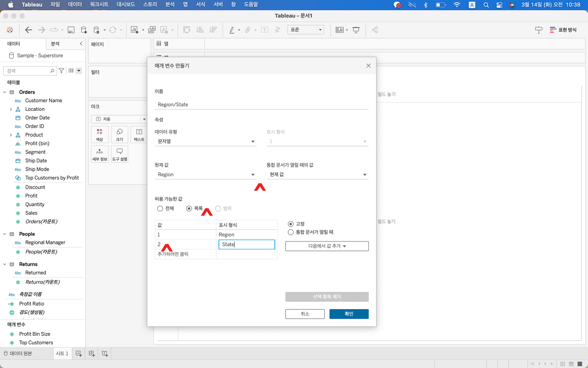The image size is (588, 368).
Task: Click the Tableau start page logo icon
Action: tap(10, 30)
